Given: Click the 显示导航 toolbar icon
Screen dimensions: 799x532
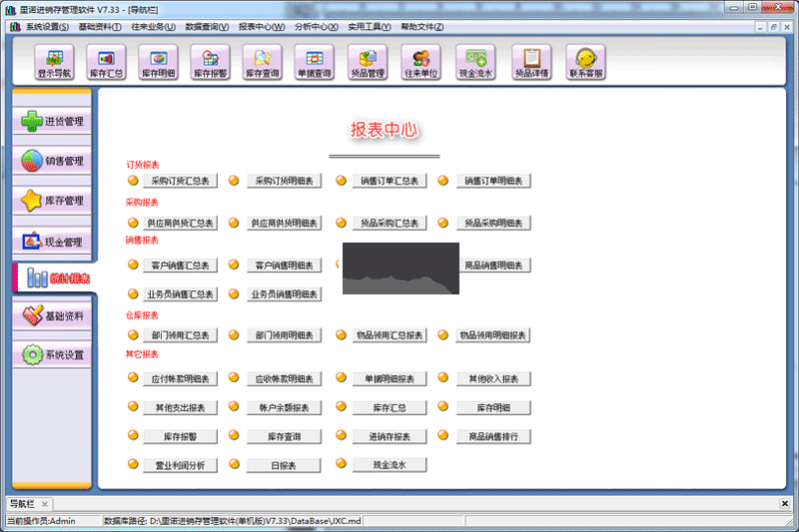Looking at the screenshot, I should 54,62.
